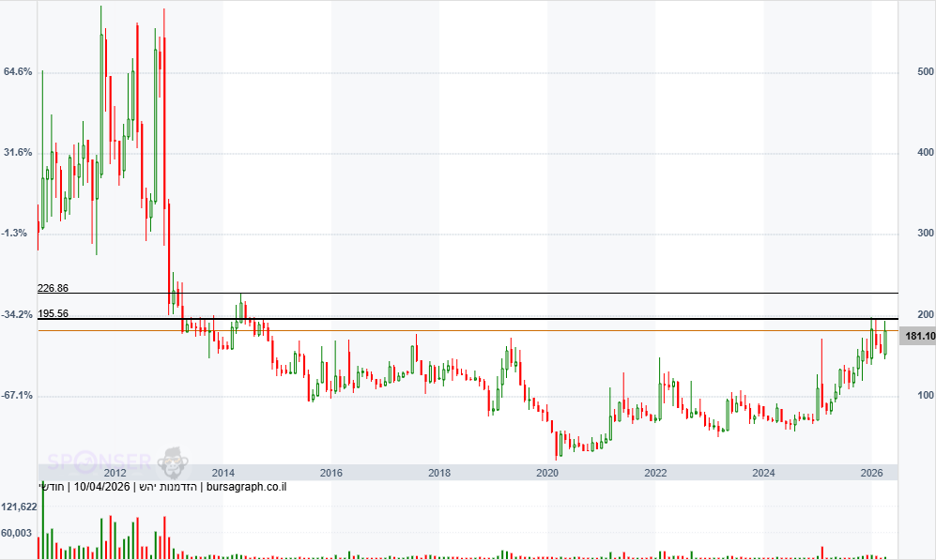Click the bursagraph.co.il text in caption
This screenshot has width=936, height=560.
(x=246, y=487)
